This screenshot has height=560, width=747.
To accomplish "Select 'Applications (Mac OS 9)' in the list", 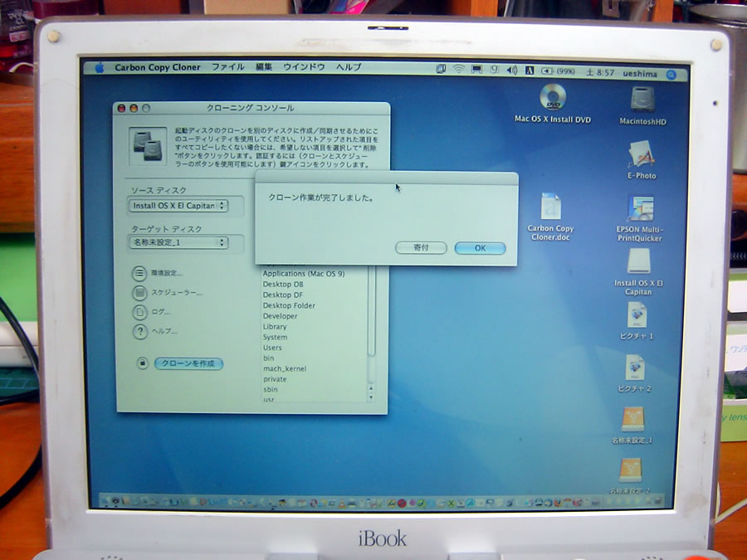I will pyautogui.click(x=304, y=274).
